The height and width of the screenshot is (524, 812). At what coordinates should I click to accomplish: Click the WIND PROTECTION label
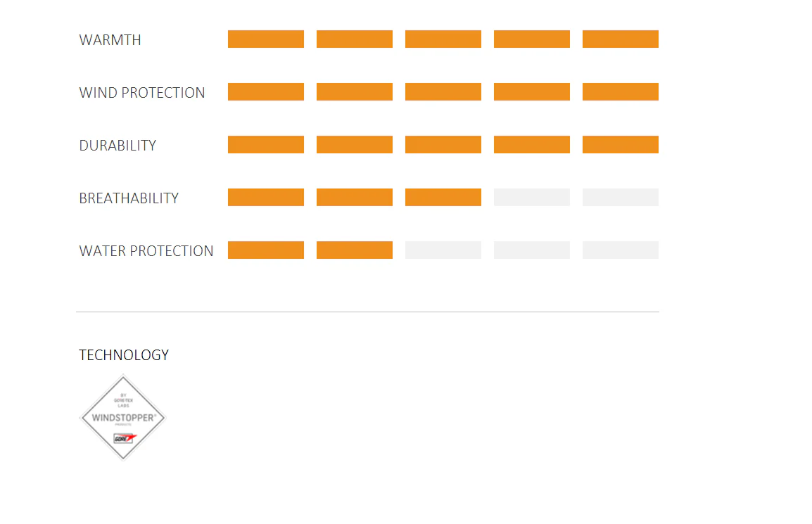coord(142,93)
